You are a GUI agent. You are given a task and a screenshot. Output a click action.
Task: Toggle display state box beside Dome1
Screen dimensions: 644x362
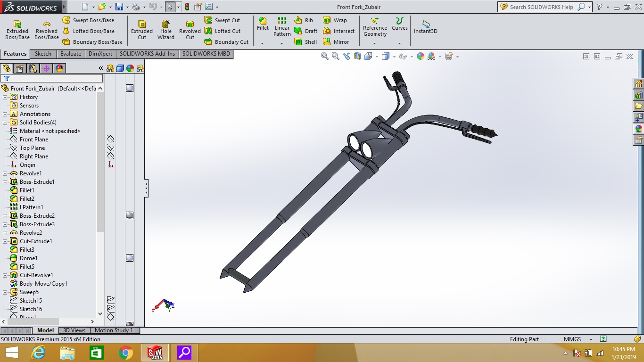point(130,258)
